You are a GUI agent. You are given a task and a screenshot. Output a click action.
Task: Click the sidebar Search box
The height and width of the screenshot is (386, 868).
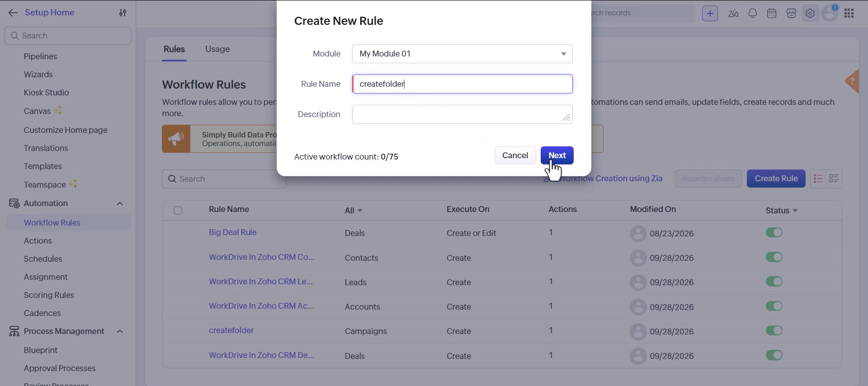pyautogui.click(x=68, y=36)
